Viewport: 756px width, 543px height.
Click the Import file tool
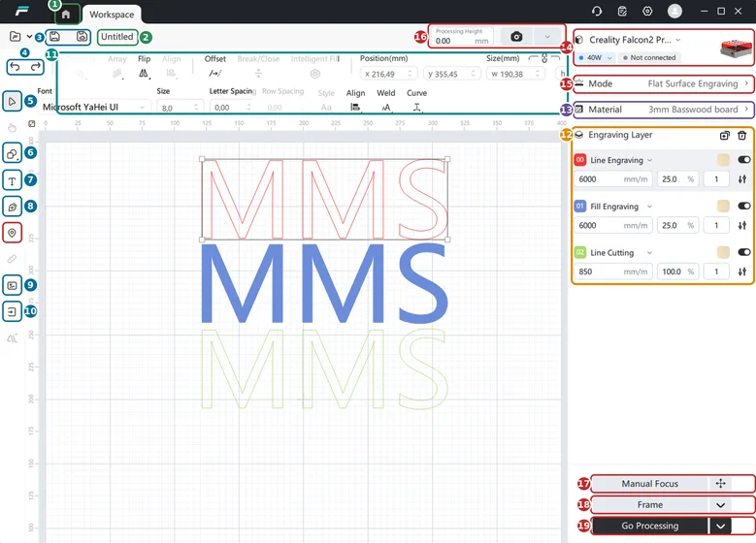[12, 311]
